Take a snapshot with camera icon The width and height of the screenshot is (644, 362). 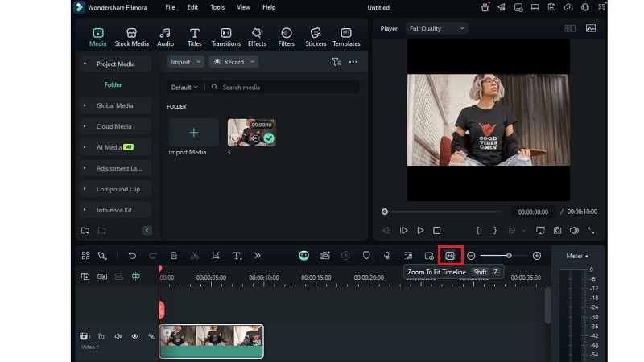tap(557, 231)
